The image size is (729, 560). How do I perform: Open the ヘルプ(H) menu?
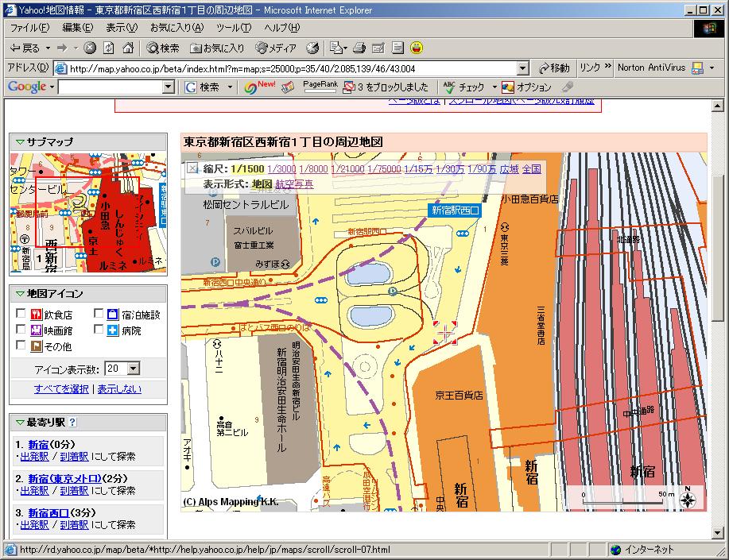[281, 28]
